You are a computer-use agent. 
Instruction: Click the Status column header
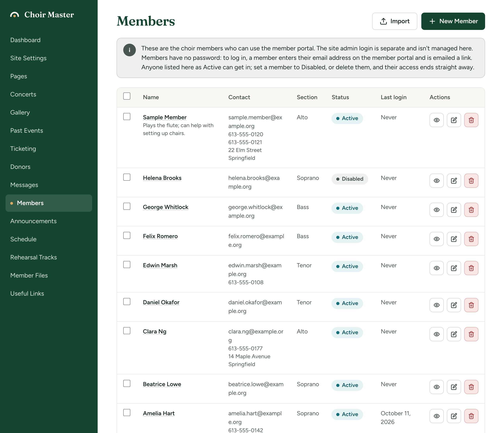pos(340,97)
